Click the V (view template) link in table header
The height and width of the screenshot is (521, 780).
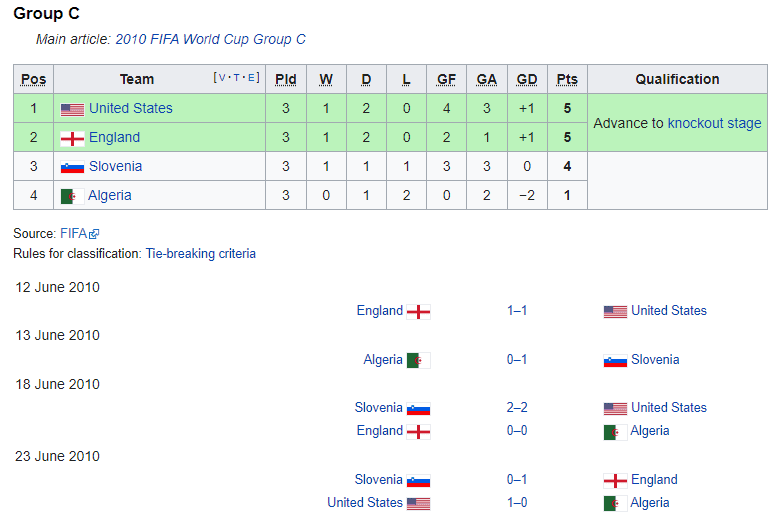219,78
